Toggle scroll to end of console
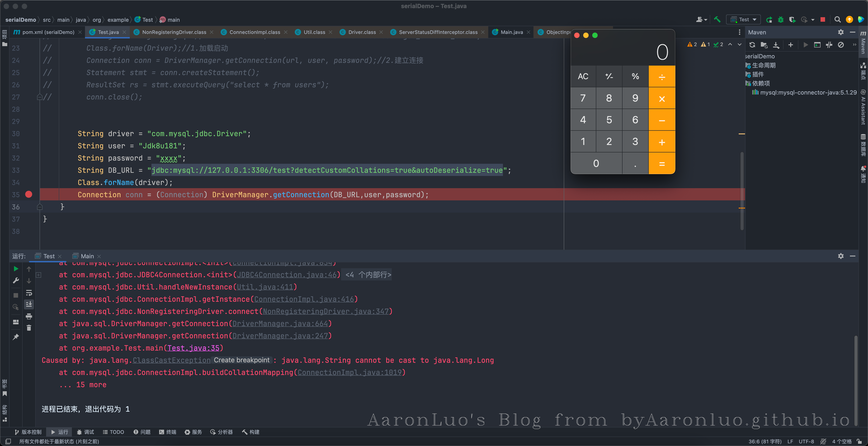 point(29,304)
